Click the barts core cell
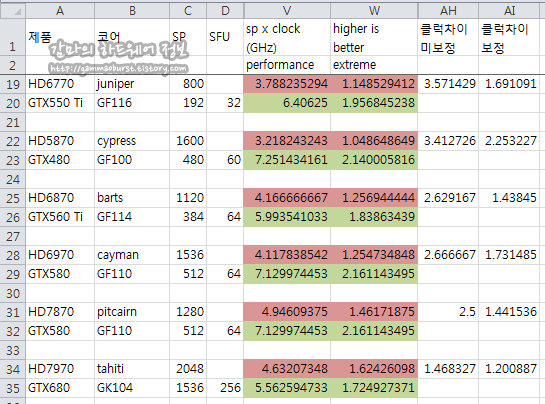 click(132, 198)
